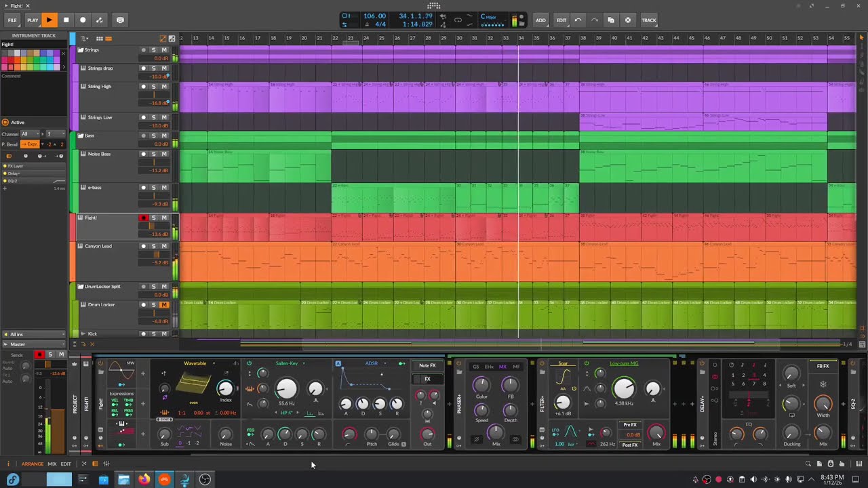Click the search icon in bottom-right panel bar
This screenshot has height=488, width=868.
click(x=808, y=464)
